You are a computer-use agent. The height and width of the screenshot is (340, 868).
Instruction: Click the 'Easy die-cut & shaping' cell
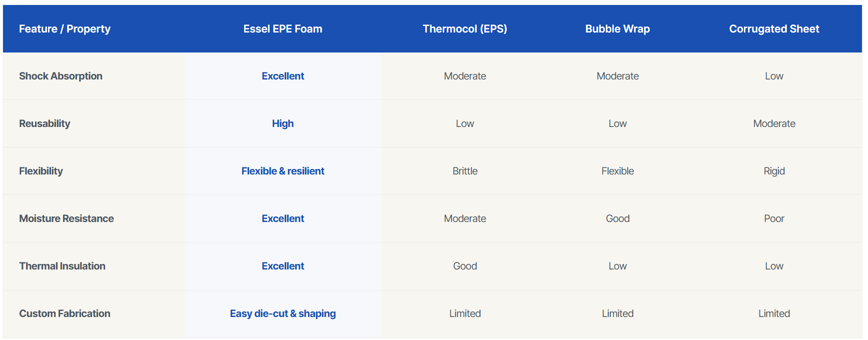tap(283, 313)
